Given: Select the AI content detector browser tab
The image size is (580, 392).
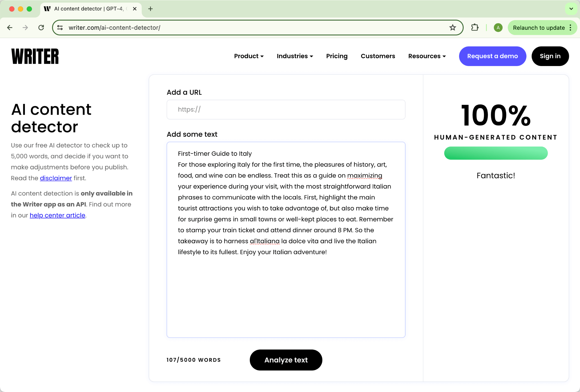Looking at the screenshot, I should click(x=91, y=9).
